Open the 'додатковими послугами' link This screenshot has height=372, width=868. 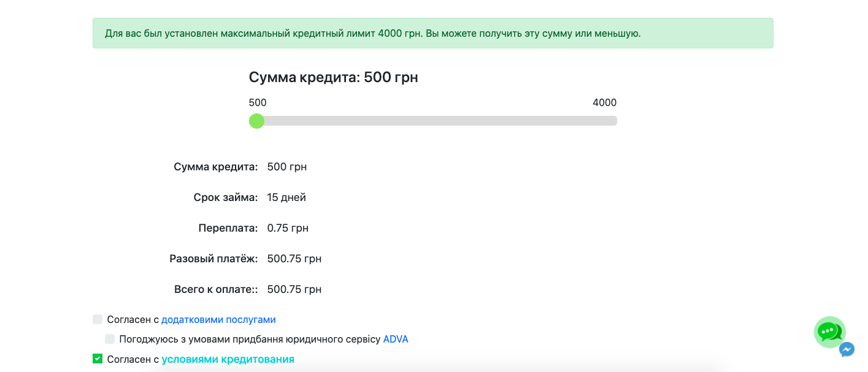pos(218,319)
